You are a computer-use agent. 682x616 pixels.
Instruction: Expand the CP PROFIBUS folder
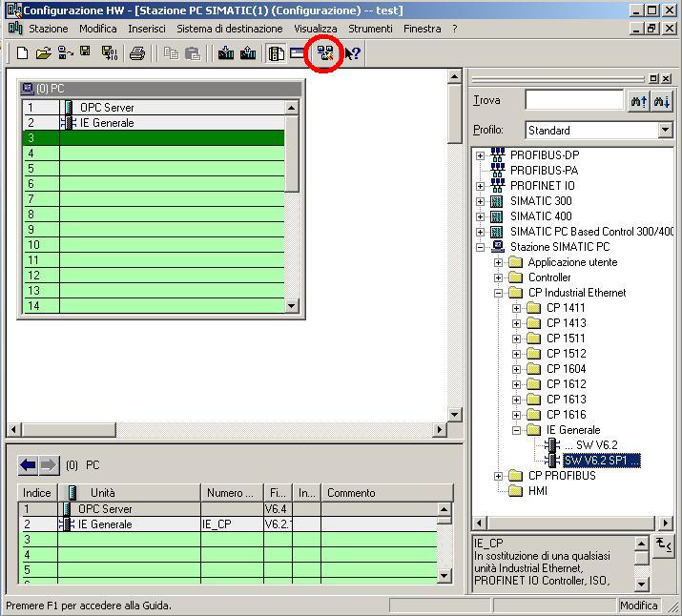[x=499, y=476]
